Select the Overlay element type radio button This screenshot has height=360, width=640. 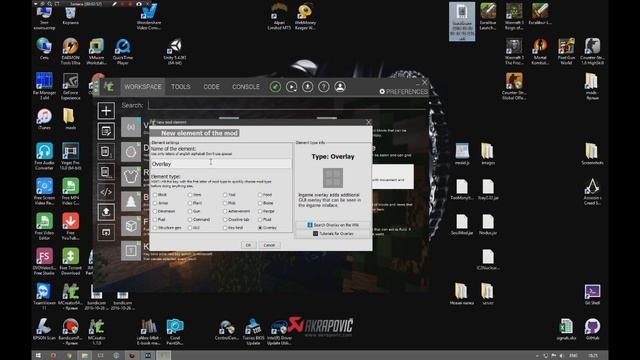(260, 227)
